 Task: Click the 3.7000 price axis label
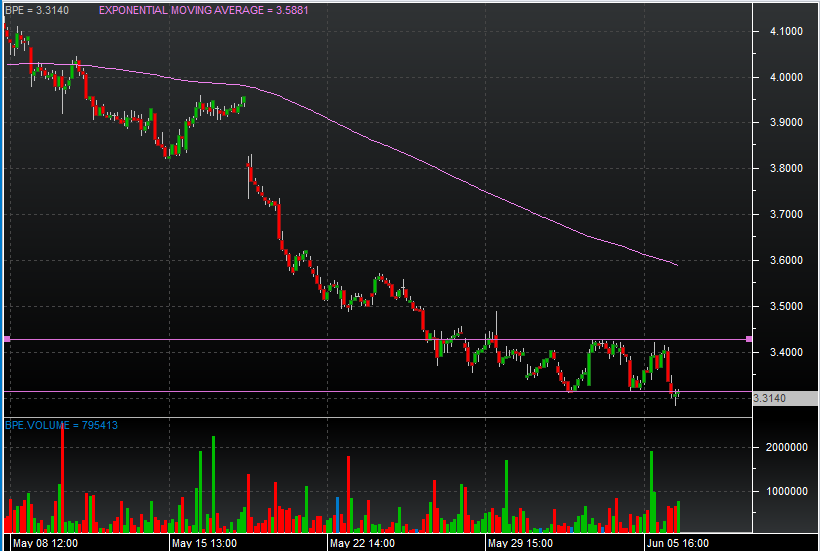tap(786, 214)
